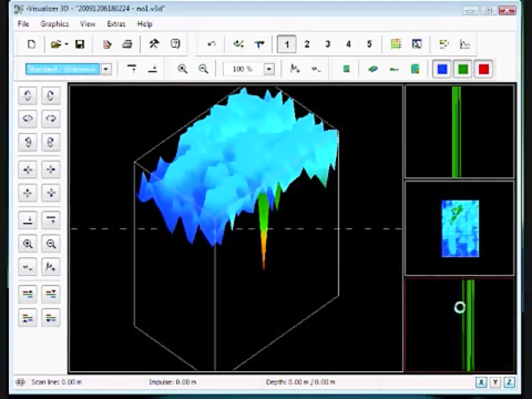Create a new file with the New document icon
Image resolution: width=532 pixels, height=399 pixels.
pos(31,44)
